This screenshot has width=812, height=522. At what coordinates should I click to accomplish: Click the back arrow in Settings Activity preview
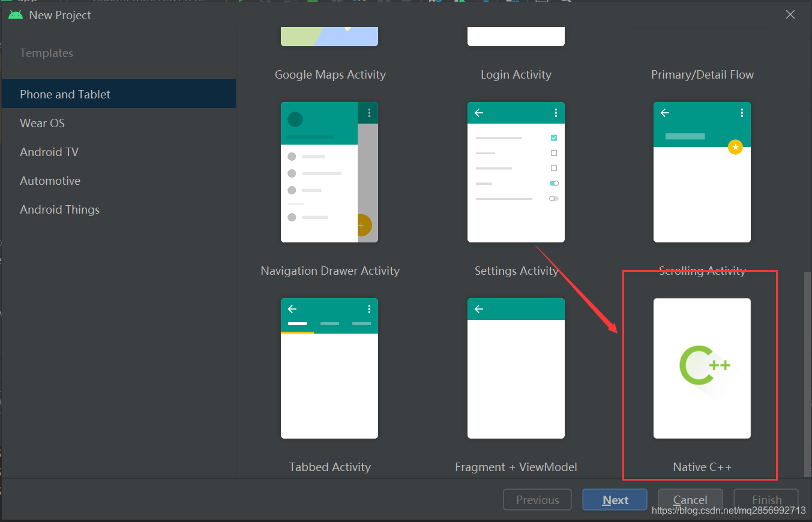pos(479,113)
